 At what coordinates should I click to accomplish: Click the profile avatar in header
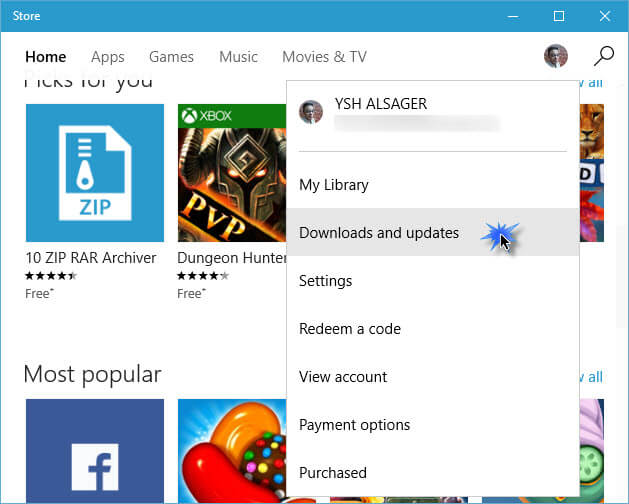point(556,56)
